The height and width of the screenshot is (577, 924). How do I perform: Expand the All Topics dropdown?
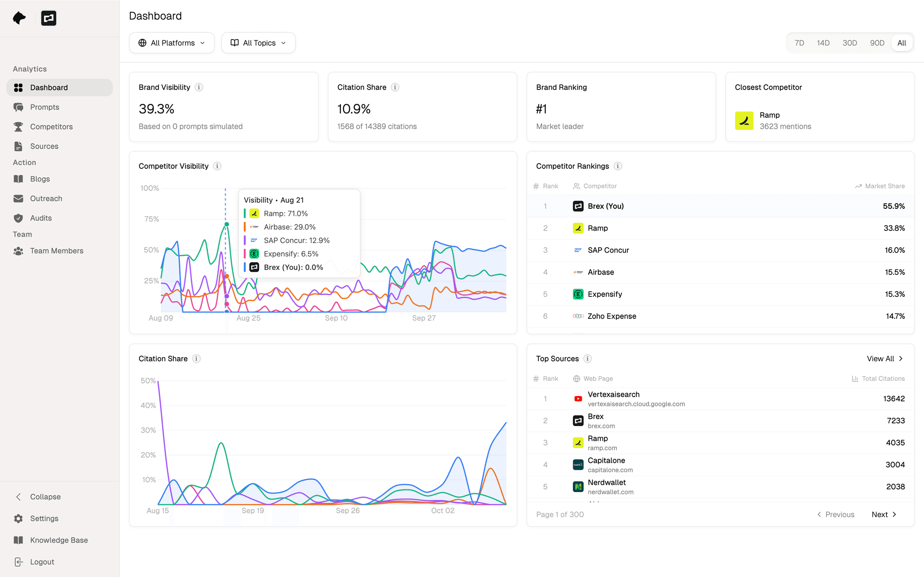coord(258,43)
